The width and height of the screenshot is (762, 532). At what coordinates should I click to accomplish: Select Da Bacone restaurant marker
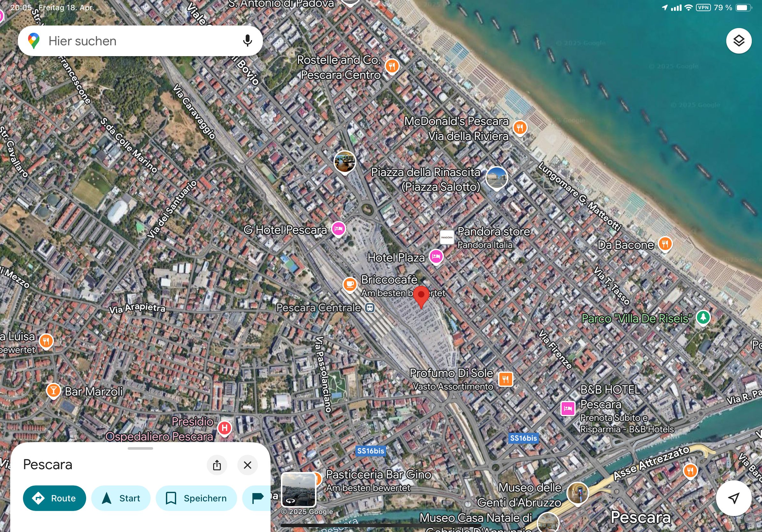tap(665, 244)
